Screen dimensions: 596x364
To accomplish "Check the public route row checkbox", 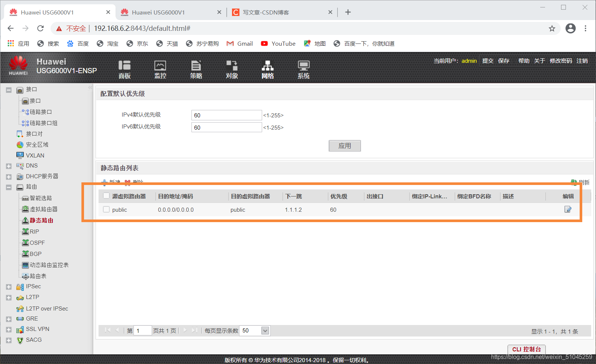I will (106, 209).
